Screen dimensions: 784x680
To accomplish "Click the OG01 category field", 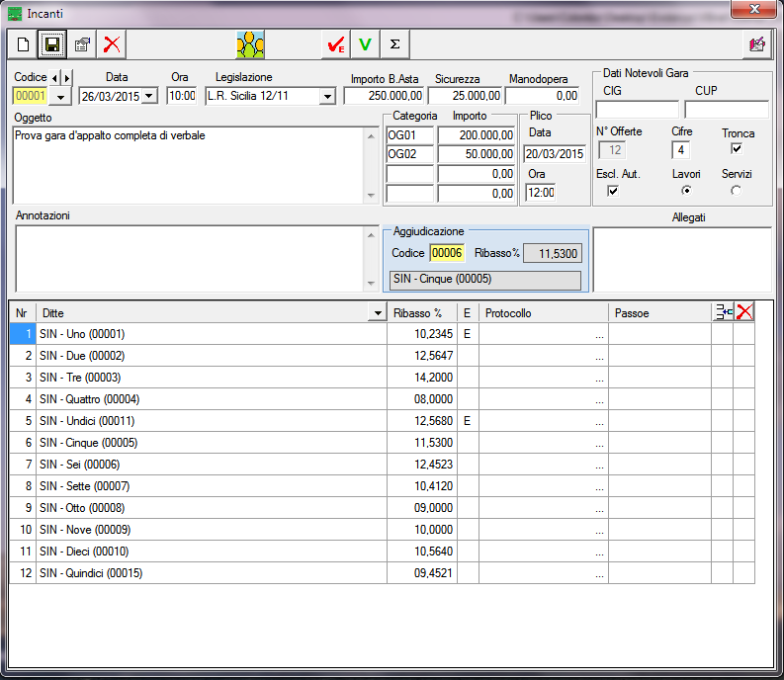I will tap(409, 135).
